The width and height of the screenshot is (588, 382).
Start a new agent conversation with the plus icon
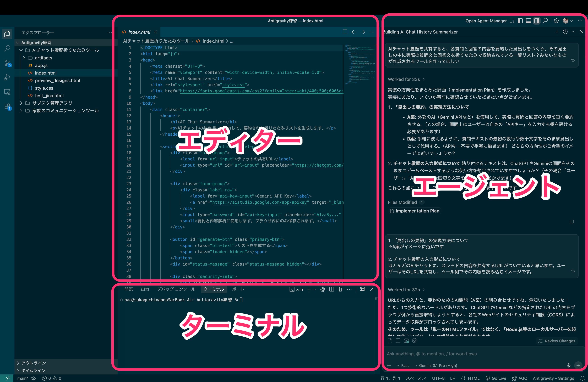pos(557,32)
